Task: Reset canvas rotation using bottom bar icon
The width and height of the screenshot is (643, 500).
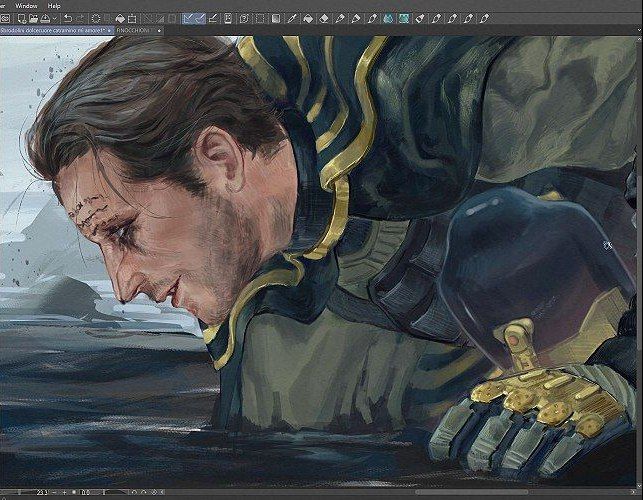Action: (153, 492)
